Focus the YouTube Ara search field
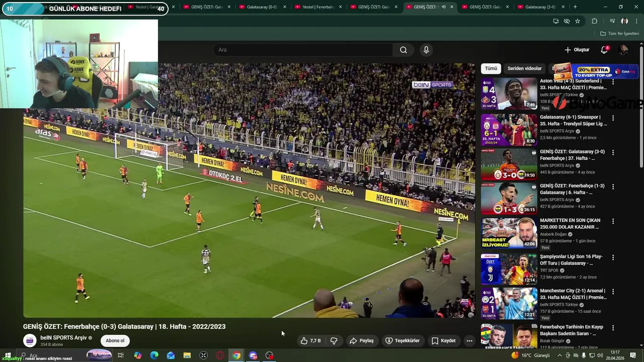The width and height of the screenshot is (644, 362). [x=303, y=50]
